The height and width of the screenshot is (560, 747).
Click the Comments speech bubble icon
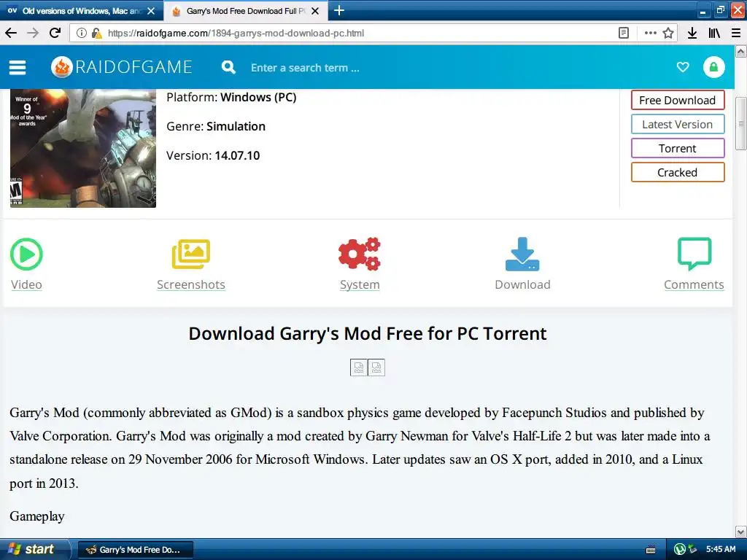[694, 254]
